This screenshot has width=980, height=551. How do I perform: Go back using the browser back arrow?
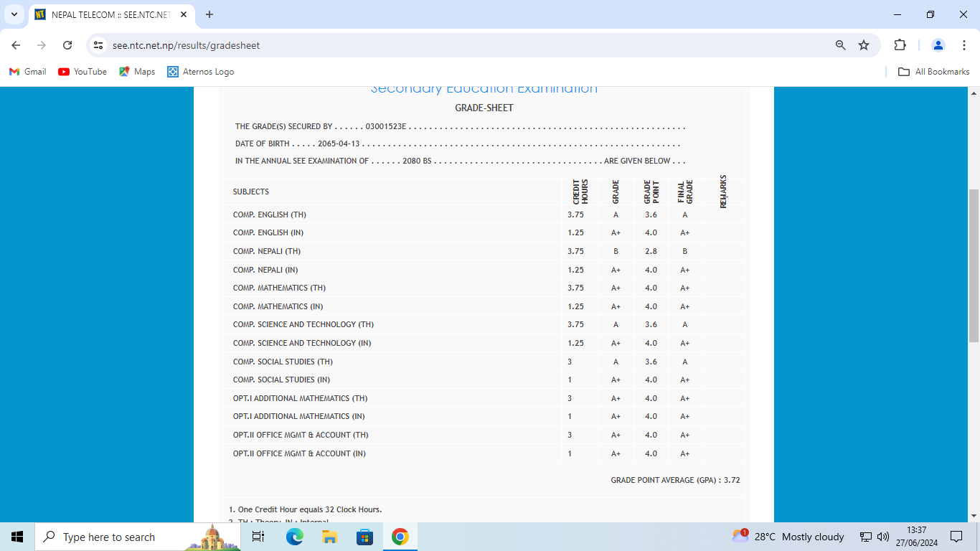coord(16,45)
